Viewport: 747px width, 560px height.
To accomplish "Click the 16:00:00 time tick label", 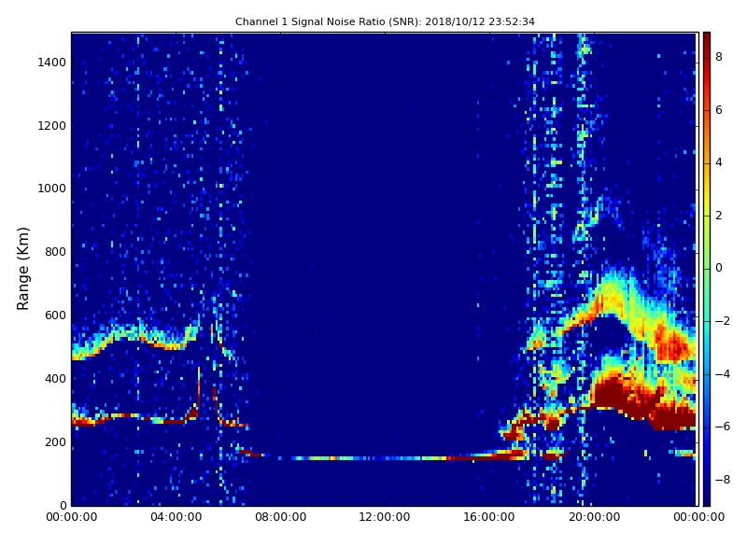I will coord(489,517).
